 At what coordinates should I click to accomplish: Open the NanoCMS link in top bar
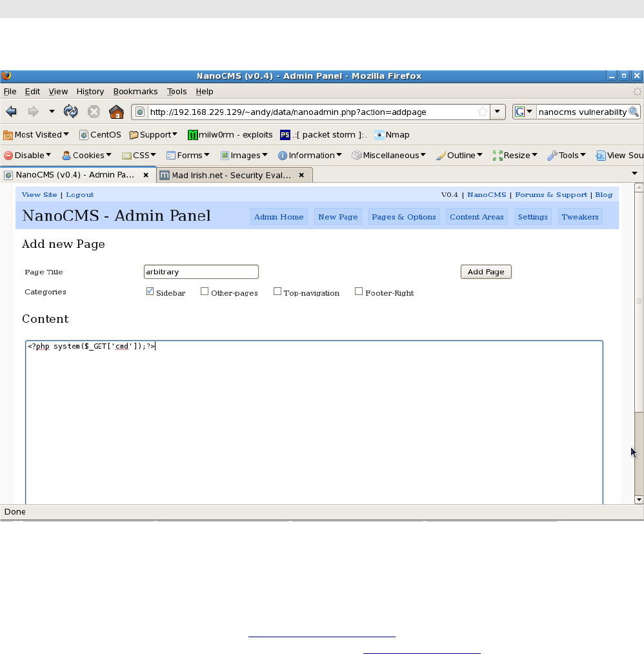click(487, 195)
